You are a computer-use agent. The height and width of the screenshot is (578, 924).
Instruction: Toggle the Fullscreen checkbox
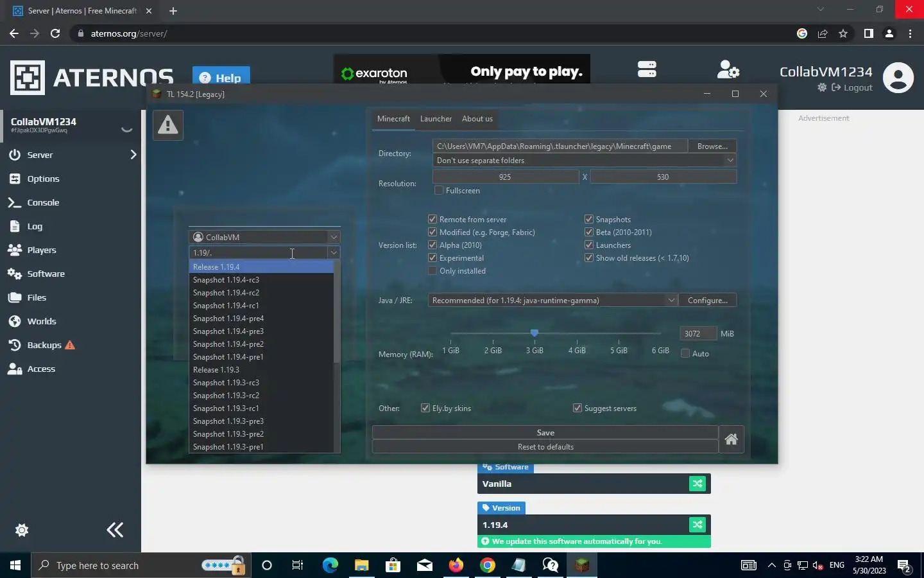coord(439,190)
